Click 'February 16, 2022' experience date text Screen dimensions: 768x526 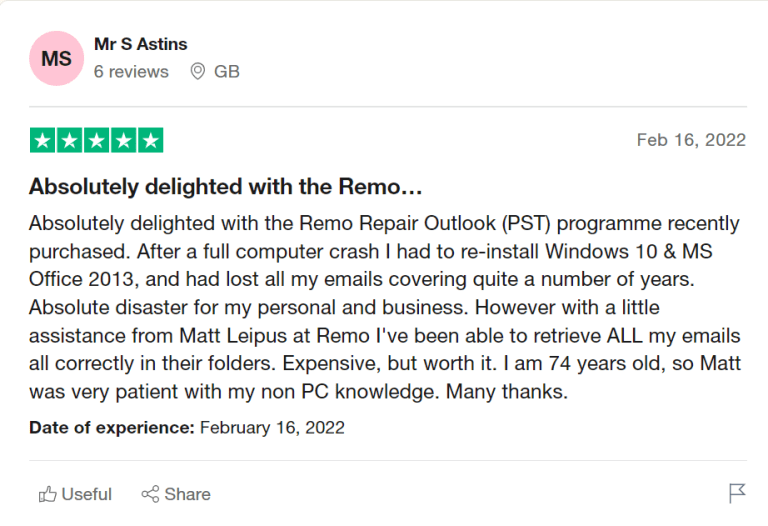[272, 427]
